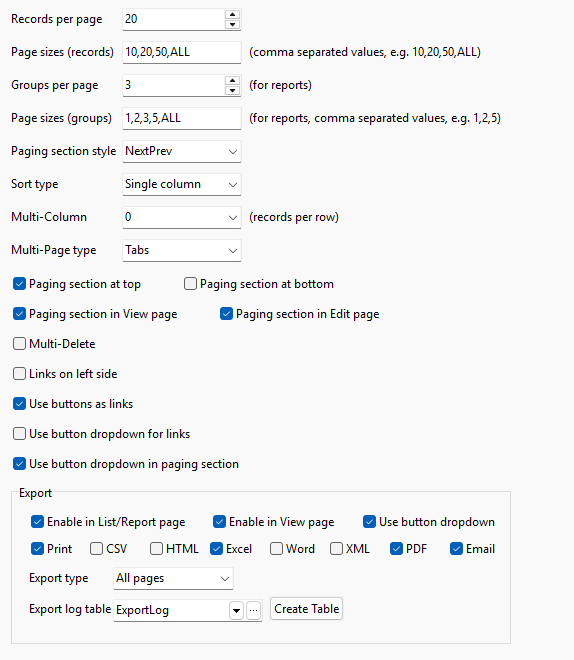Click the Create Table button

(306, 609)
